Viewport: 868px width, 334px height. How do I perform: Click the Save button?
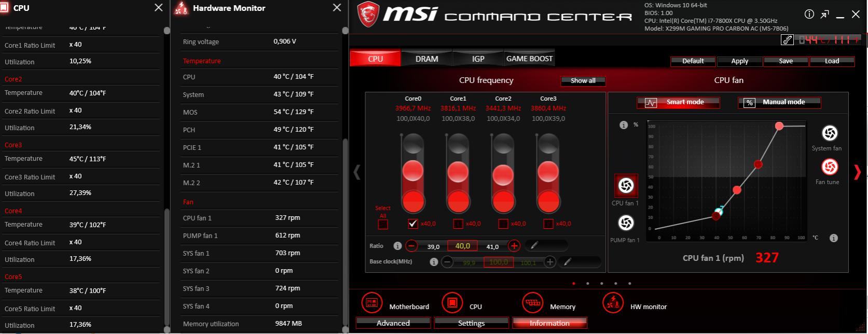tap(786, 61)
